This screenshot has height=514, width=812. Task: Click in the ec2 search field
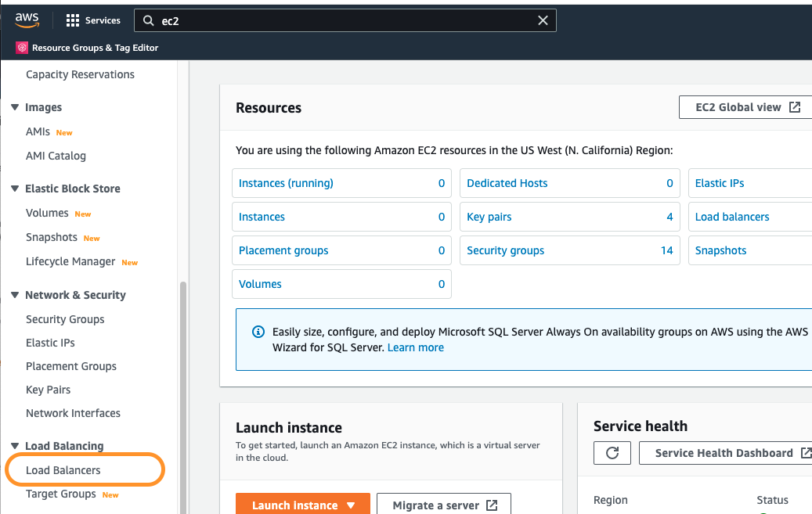(x=345, y=21)
